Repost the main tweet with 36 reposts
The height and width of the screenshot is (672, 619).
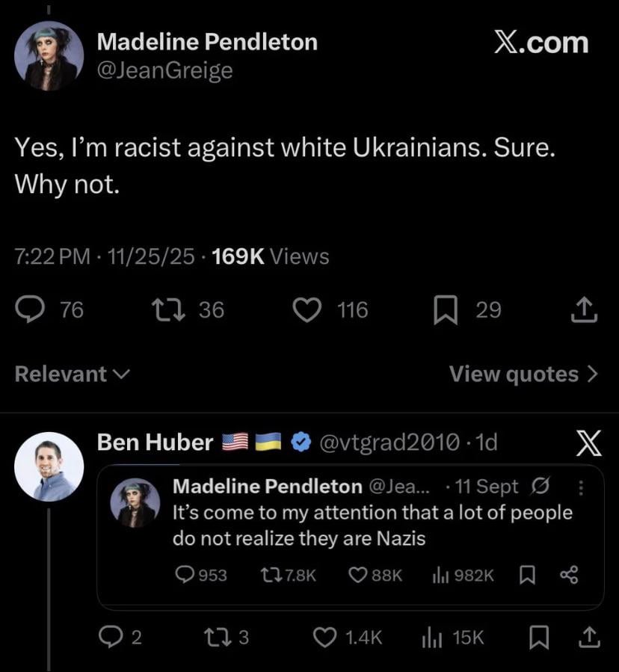click(164, 309)
